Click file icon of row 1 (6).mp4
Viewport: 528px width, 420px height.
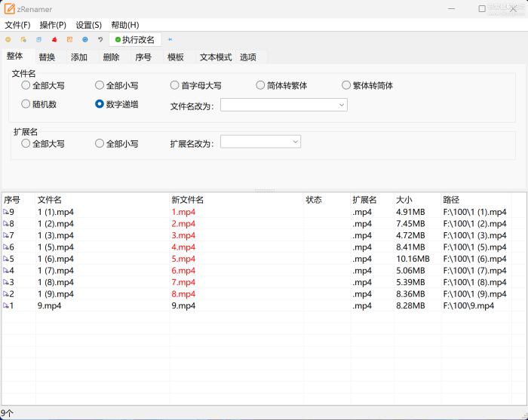(6, 259)
